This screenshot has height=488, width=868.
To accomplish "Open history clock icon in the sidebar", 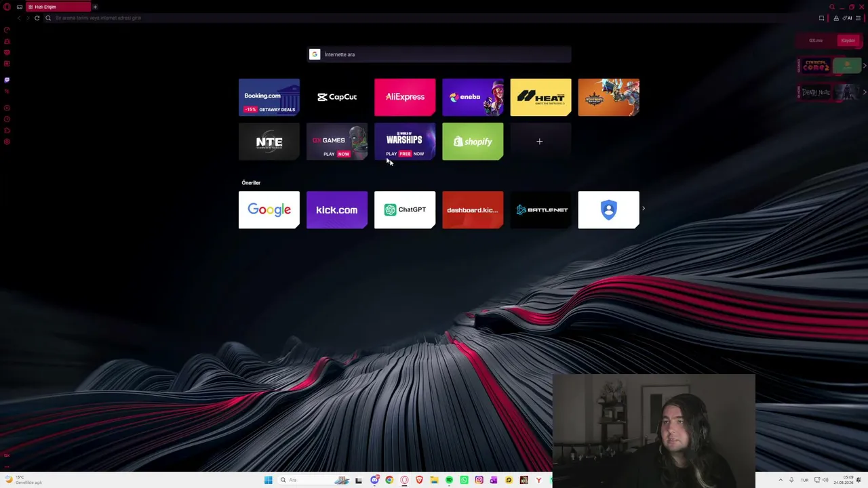I will coord(7,119).
